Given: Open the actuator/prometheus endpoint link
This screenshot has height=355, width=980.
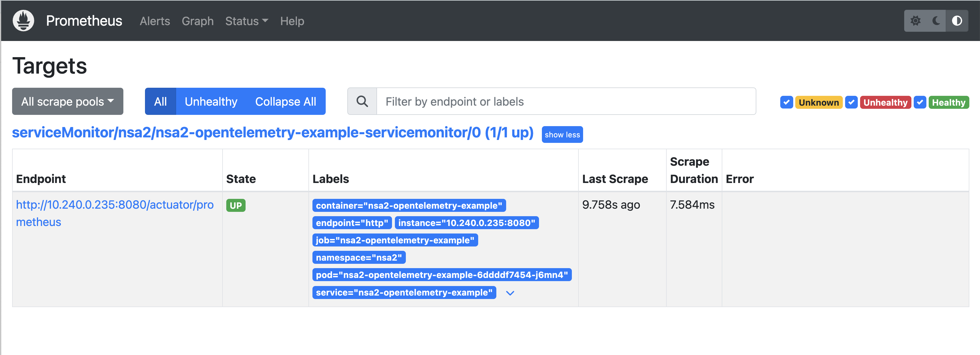Looking at the screenshot, I should [x=114, y=213].
